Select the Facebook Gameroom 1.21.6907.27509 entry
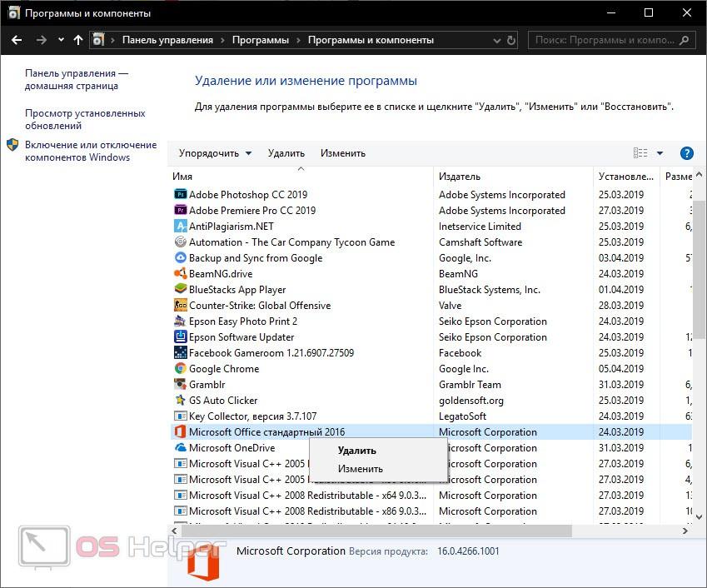Screen dimensions: 707x588 (431, 352)
